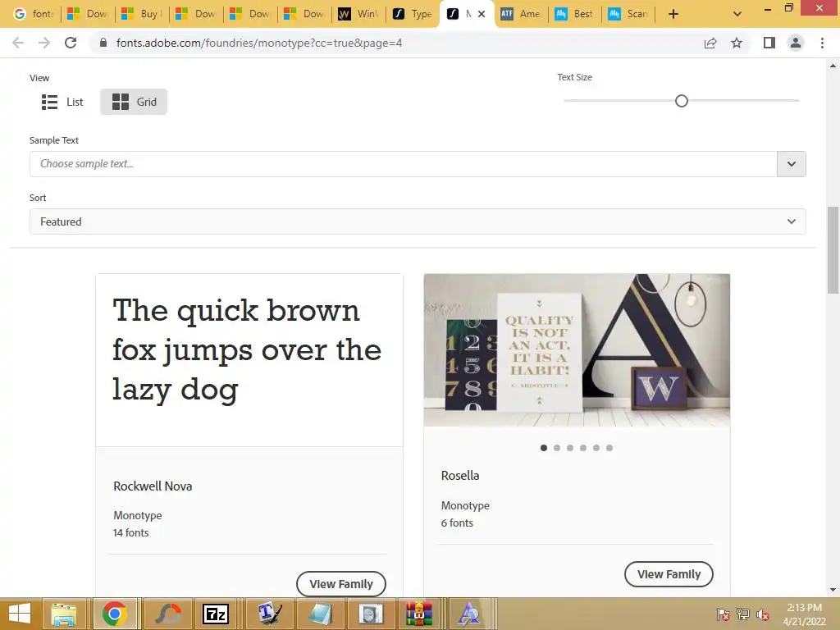Go back to previous page
The height and width of the screenshot is (630, 840).
(18, 43)
